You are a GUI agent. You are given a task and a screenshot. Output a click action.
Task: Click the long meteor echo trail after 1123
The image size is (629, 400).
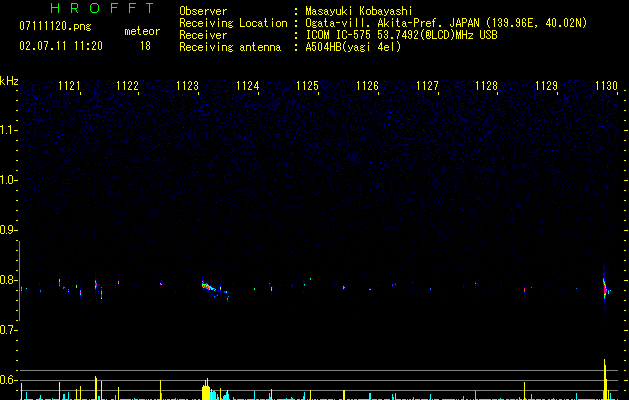pos(215,290)
